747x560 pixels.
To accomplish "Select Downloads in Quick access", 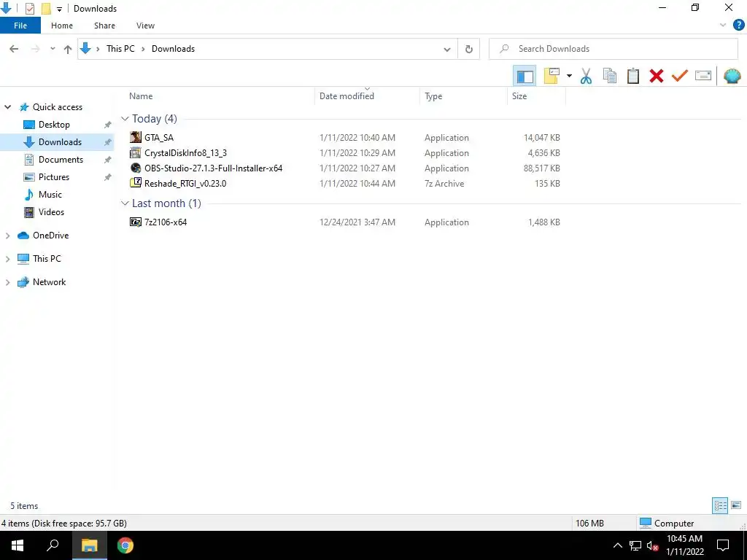I will tap(60, 142).
